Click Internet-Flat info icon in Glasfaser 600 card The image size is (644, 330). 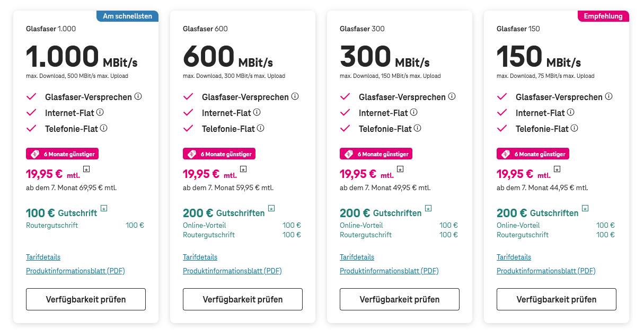click(257, 112)
